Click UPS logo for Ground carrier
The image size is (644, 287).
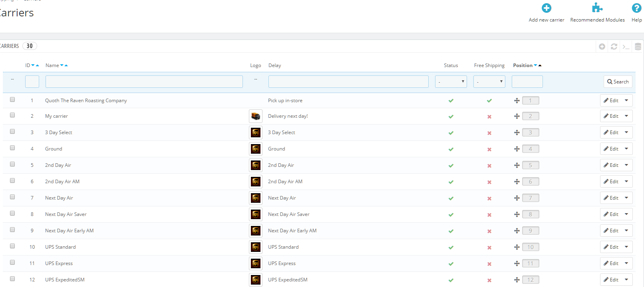coord(256,149)
